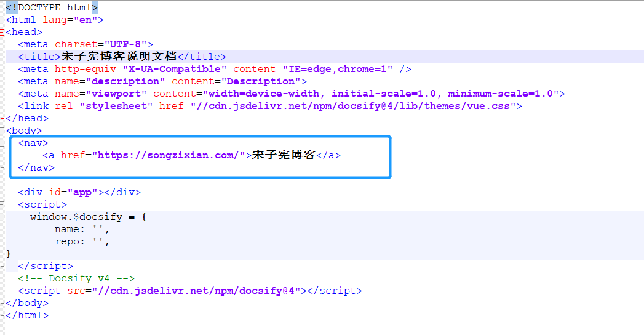Collapse the opening script tag fold marker
644x335 pixels.
click(x=2, y=204)
